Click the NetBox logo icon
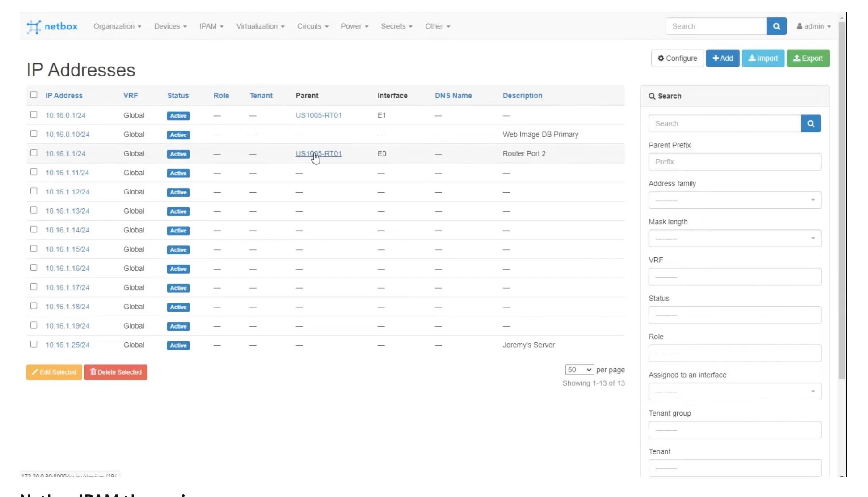868x497 pixels. click(x=34, y=27)
